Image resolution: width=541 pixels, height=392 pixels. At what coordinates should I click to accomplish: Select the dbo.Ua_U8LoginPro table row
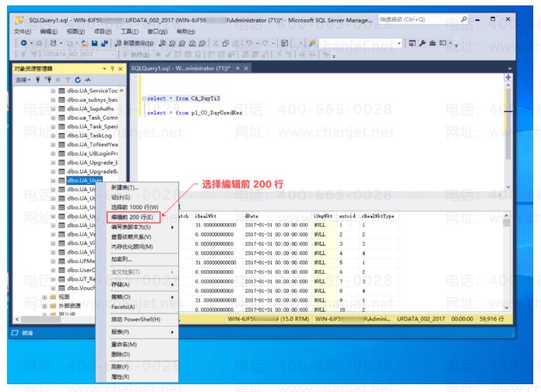click(93, 153)
